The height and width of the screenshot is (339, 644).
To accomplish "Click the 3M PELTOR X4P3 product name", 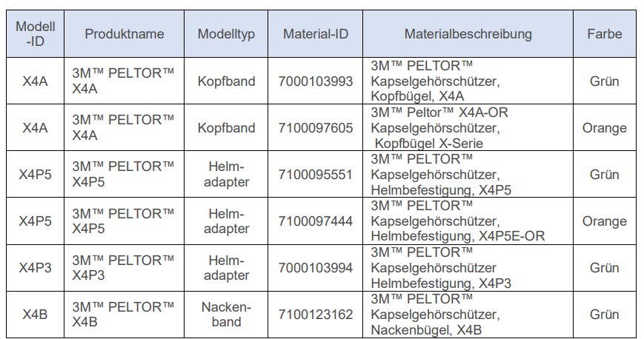I will pyautogui.click(x=123, y=268).
